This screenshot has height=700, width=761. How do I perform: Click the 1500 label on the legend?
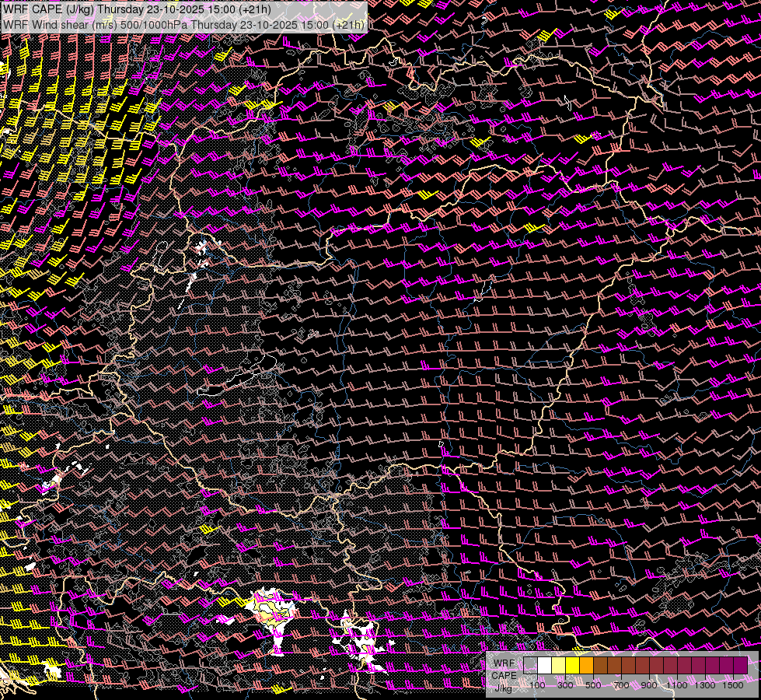tap(733, 685)
